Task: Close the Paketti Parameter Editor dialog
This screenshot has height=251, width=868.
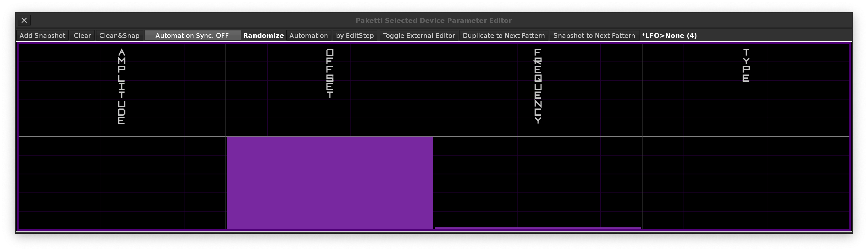Action: tap(24, 20)
